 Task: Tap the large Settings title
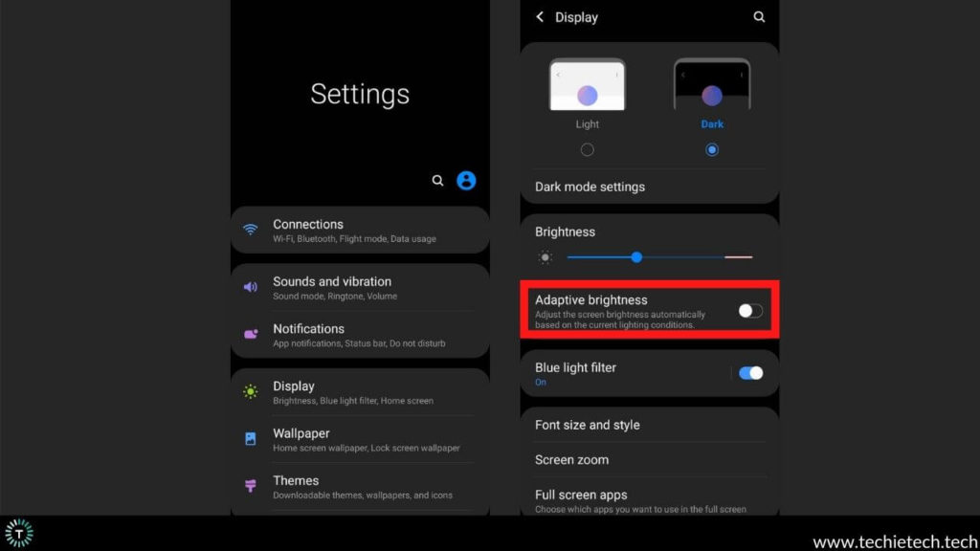coord(360,94)
